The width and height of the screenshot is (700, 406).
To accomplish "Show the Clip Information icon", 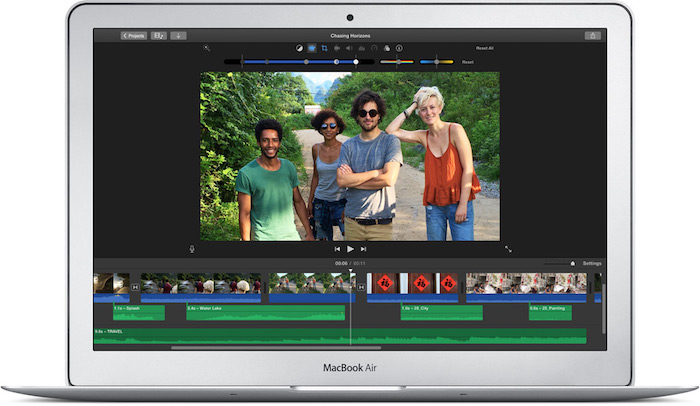I will pyautogui.click(x=399, y=48).
